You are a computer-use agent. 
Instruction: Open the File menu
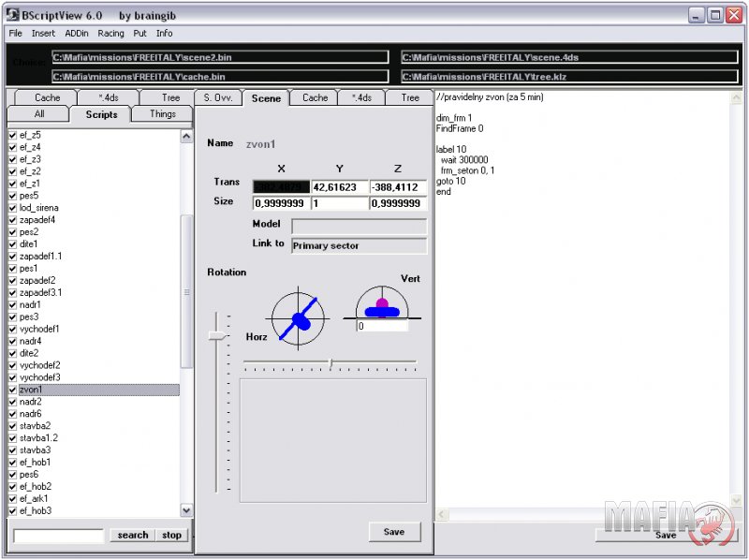pos(15,33)
